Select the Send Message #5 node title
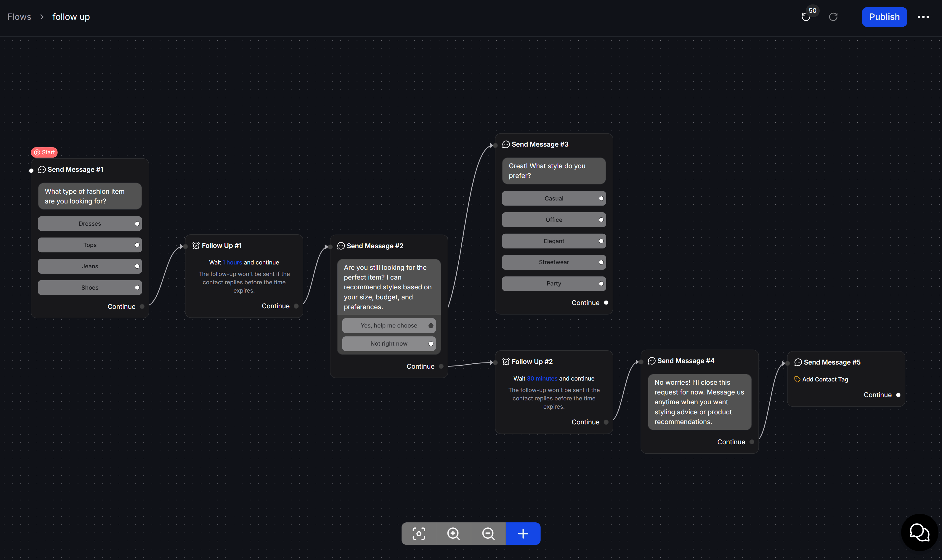The width and height of the screenshot is (942, 560). [x=832, y=363]
